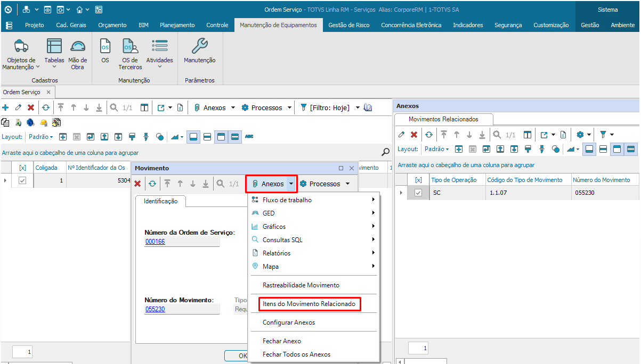
Task: Click the edit pencil in Ordem Serviço toolbar
Action: click(x=18, y=107)
